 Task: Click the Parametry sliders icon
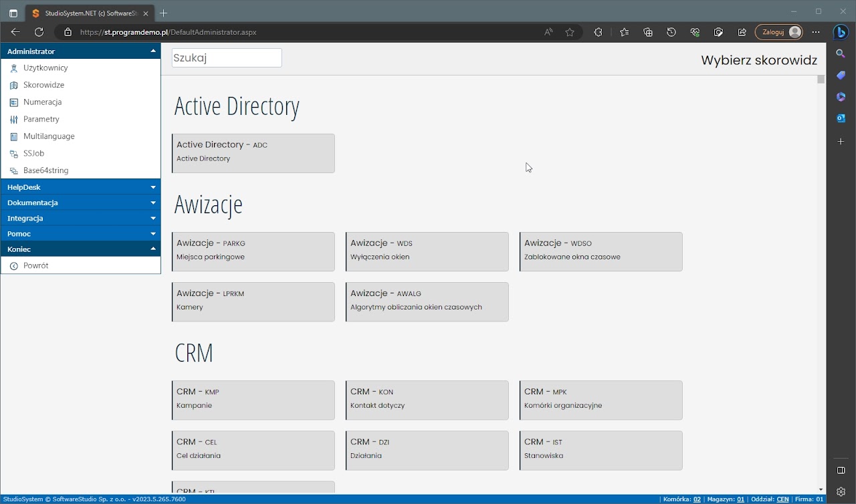tap(13, 120)
